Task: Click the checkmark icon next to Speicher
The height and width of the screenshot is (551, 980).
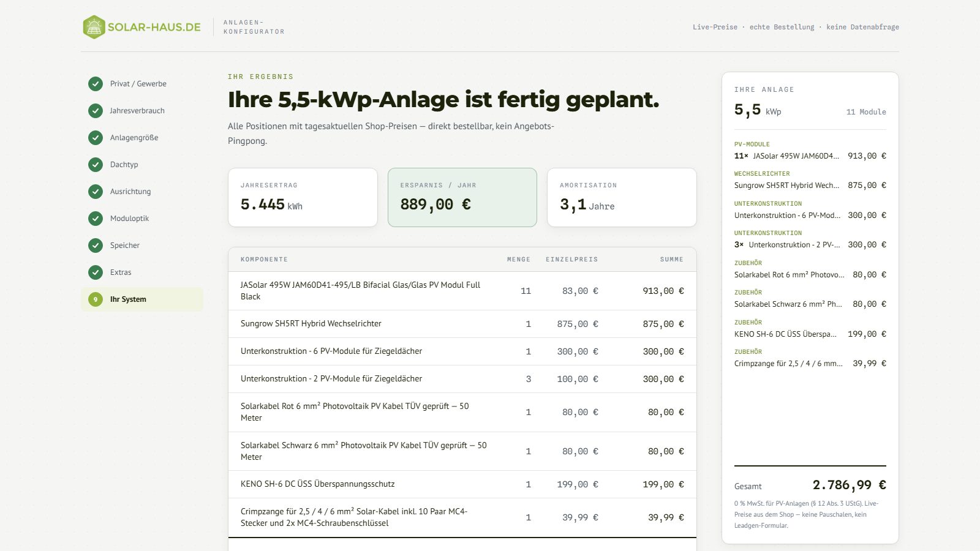Action: point(96,246)
